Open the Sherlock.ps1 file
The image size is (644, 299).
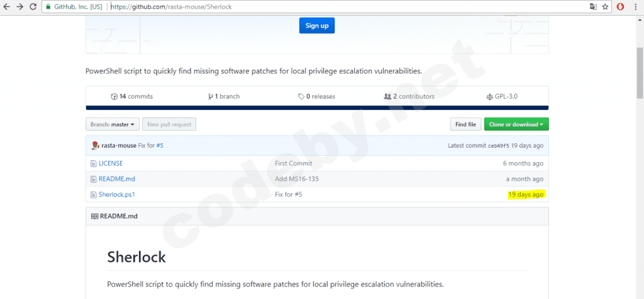[116, 194]
